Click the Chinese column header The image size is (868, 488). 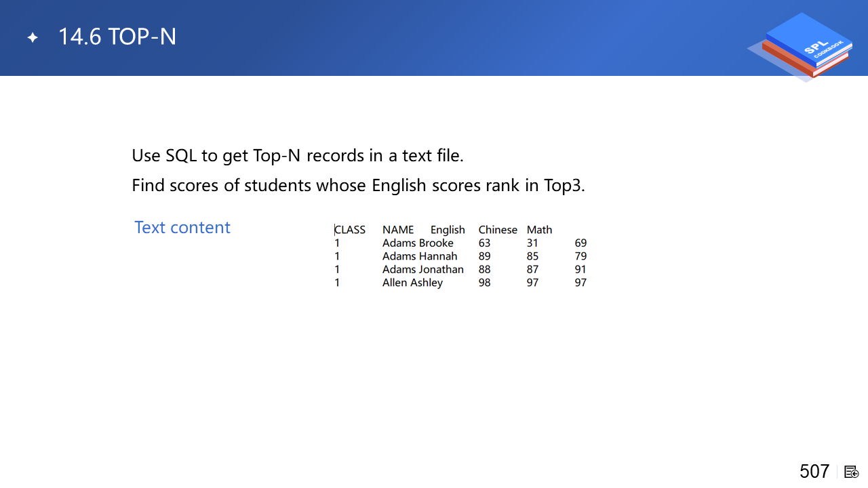pos(498,230)
